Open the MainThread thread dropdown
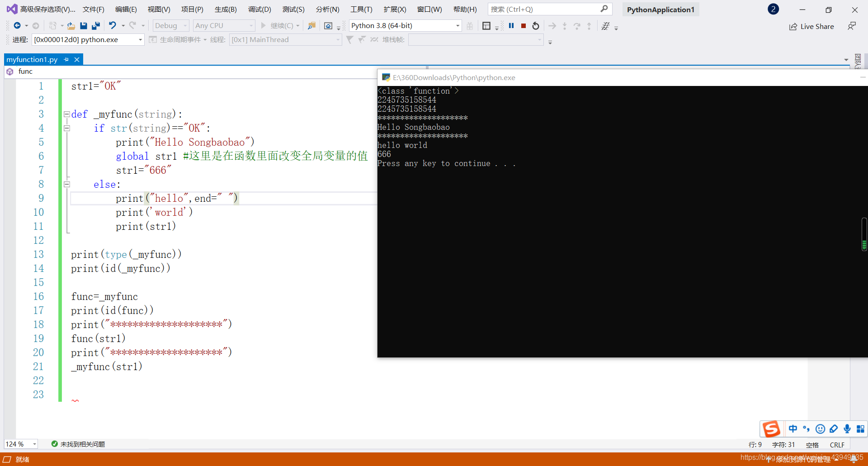 285,40
